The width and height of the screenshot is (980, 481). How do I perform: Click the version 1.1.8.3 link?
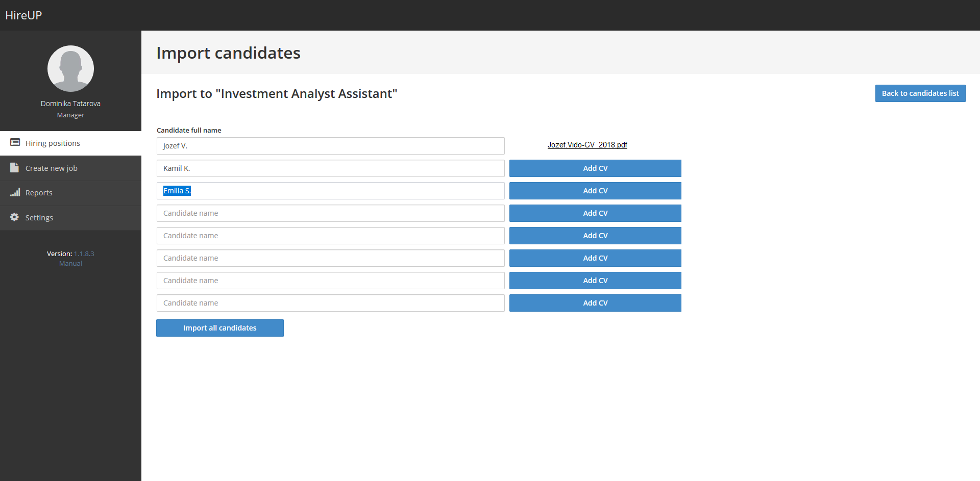tap(84, 254)
